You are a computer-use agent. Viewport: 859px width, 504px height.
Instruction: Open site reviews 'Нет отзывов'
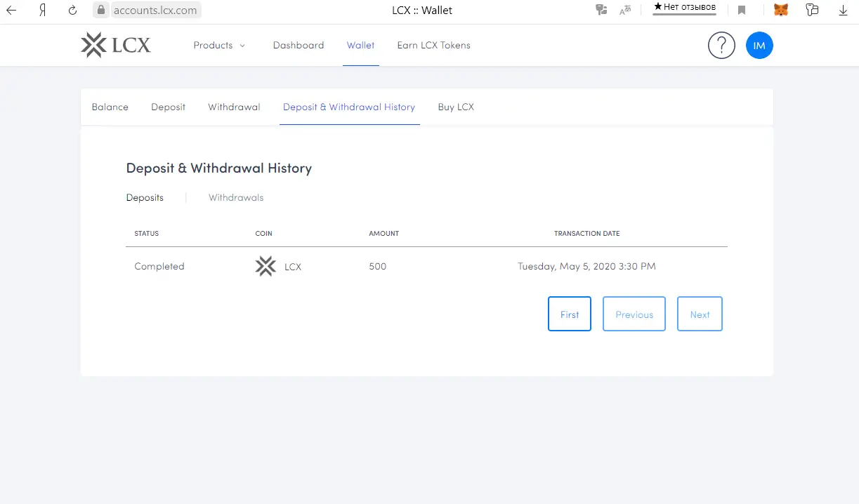tap(685, 8)
